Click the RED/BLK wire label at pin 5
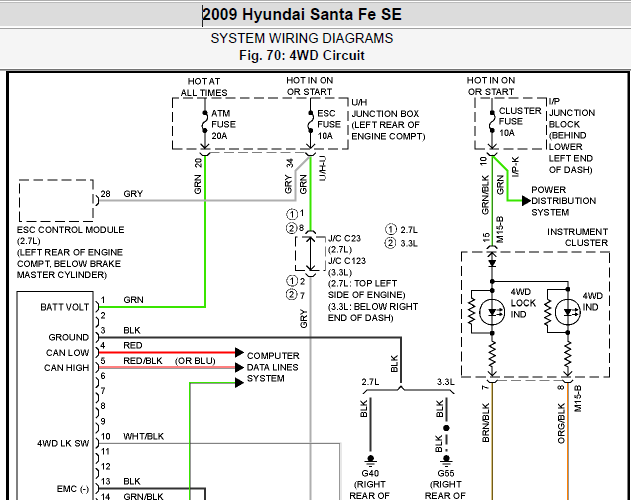631x500 pixels. pyautogui.click(x=143, y=361)
